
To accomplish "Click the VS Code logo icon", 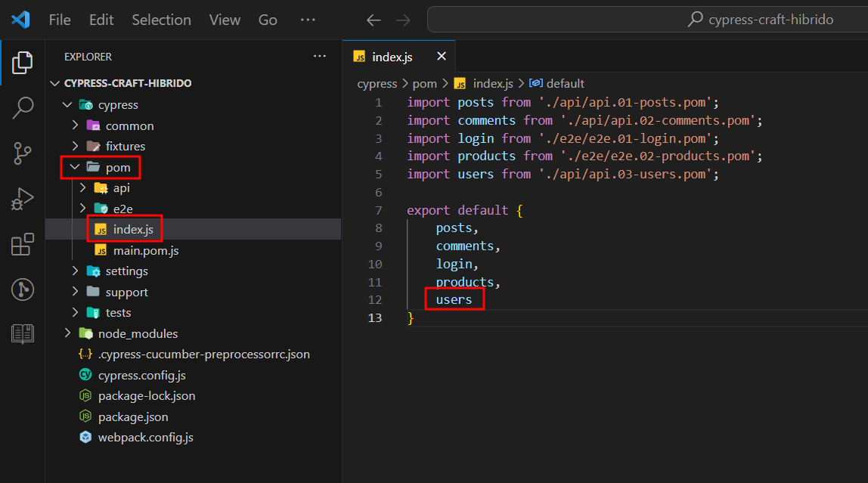I will [20, 20].
